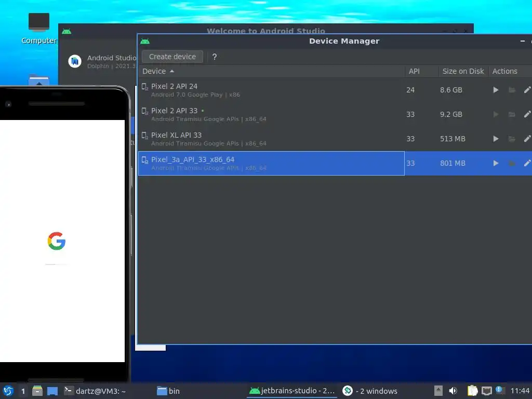Click the Create device button
This screenshot has height=399, width=532.
click(172, 57)
